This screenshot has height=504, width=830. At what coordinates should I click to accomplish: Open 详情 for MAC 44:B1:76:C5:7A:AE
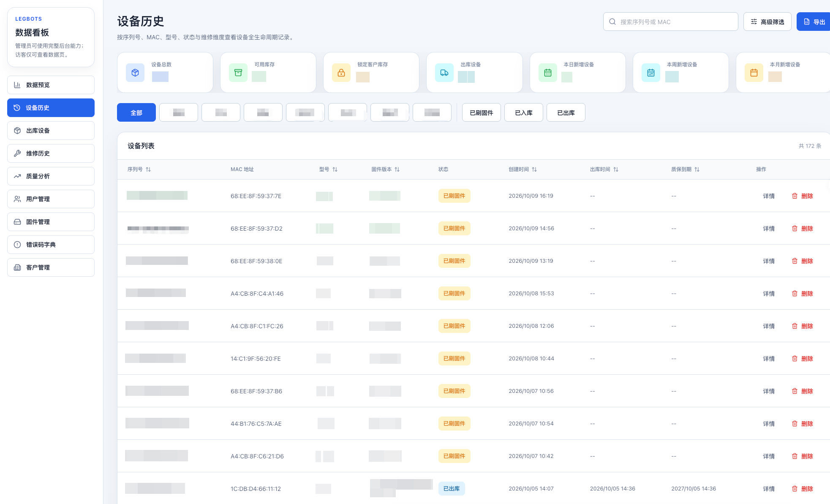point(769,424)
